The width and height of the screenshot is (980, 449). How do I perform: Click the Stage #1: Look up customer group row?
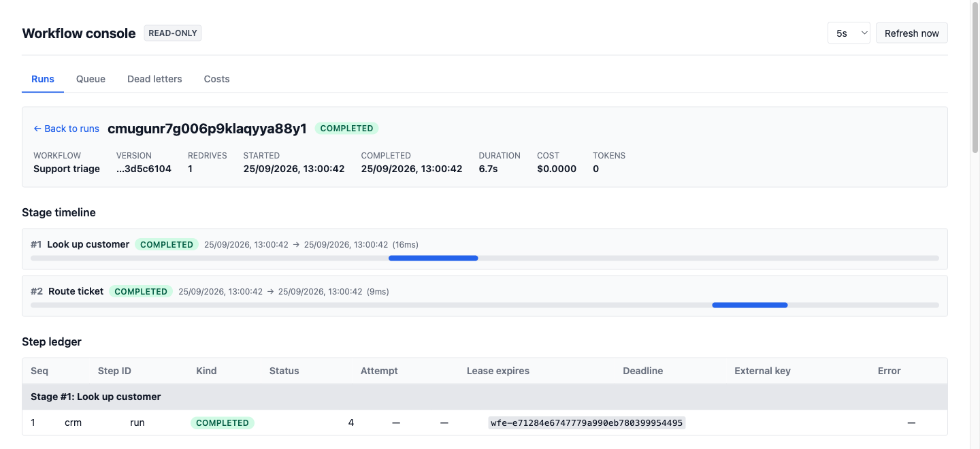485,397
